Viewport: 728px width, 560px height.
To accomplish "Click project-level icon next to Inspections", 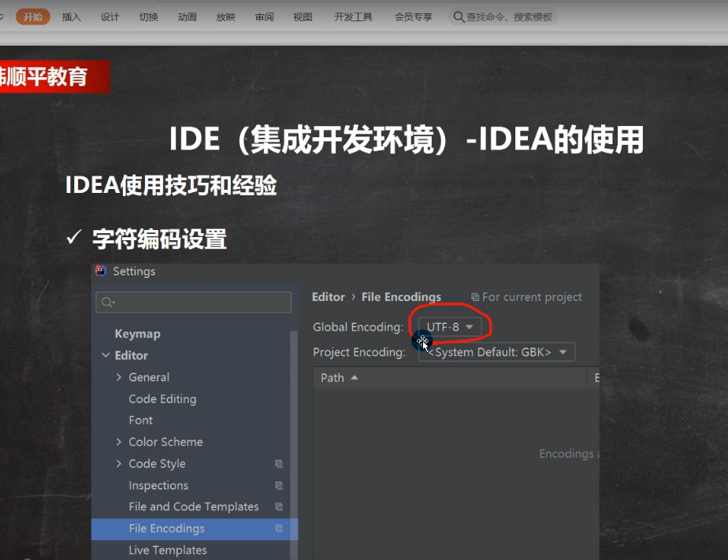I will pos(279,485).
